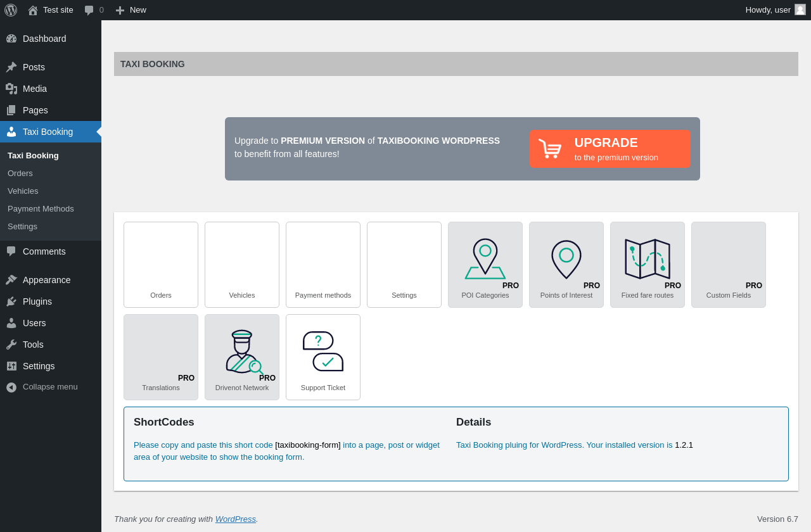Screen dimensions: 811x532
Task: Click the user avatar in admin bar
Action: pos(800,9)
